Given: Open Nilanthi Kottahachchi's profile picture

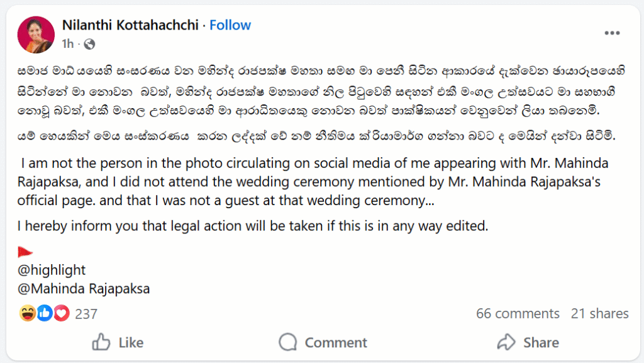Looking at the screenshot, I should point(36,34).
